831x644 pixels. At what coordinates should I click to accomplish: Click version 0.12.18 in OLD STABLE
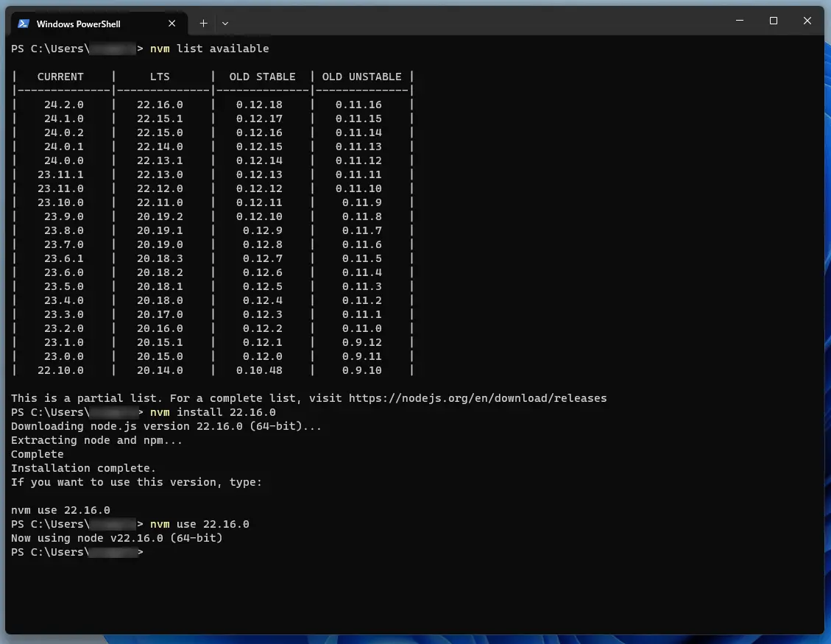[x=259, y=105]
